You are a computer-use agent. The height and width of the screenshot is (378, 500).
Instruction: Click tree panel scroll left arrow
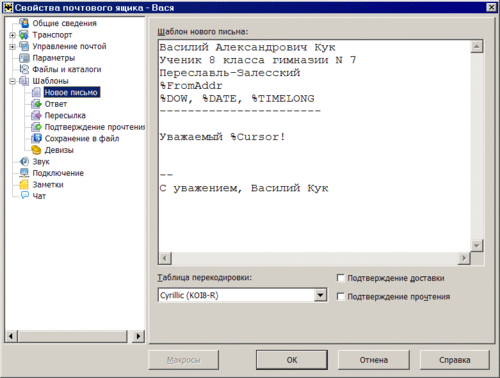click(11, 336)
